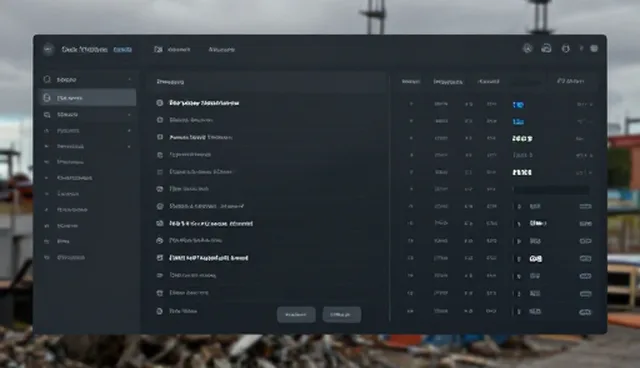
Task: Click the first column header of the right table
Action: tap(411, 82)
